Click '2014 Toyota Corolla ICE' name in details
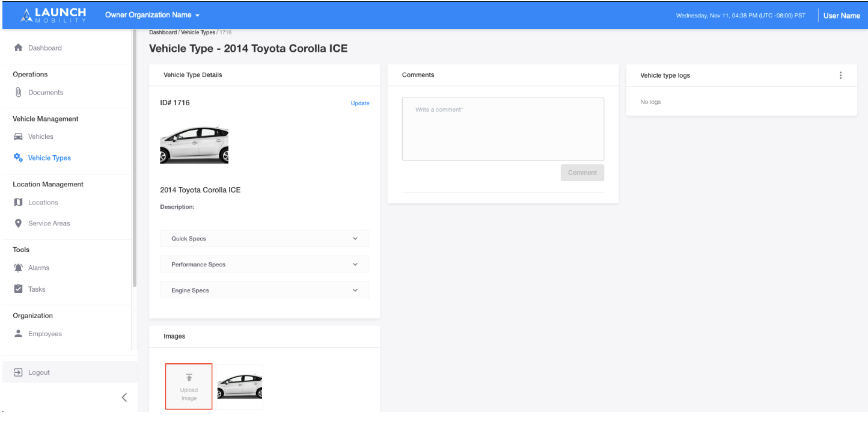The height and width of the screenshot is (427, 868). [200, 190]
